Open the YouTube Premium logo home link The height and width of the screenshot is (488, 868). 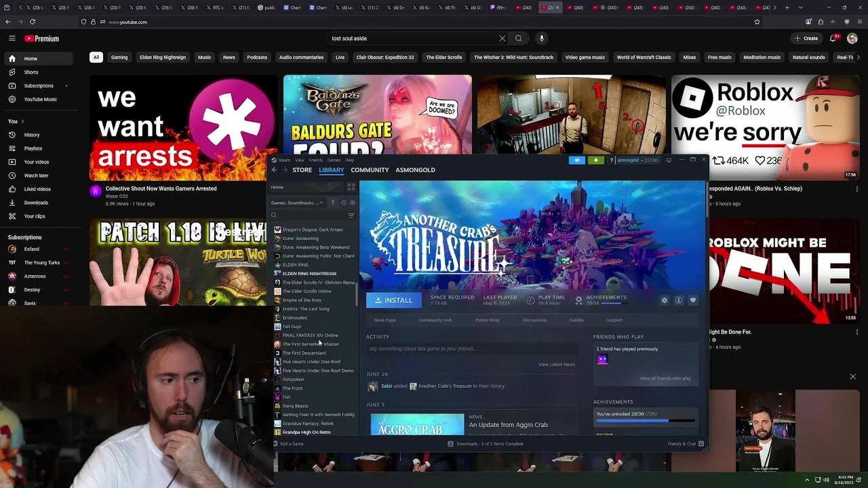(x=41, y=39)
